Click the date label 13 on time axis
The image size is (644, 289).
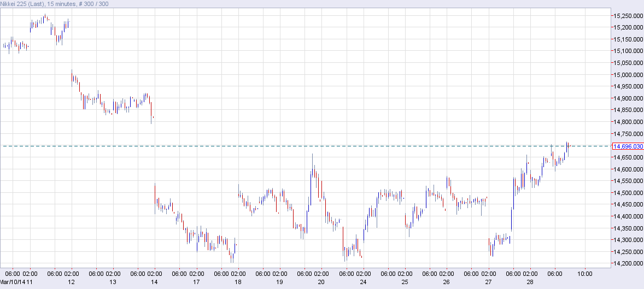click(x=113, y=282)
